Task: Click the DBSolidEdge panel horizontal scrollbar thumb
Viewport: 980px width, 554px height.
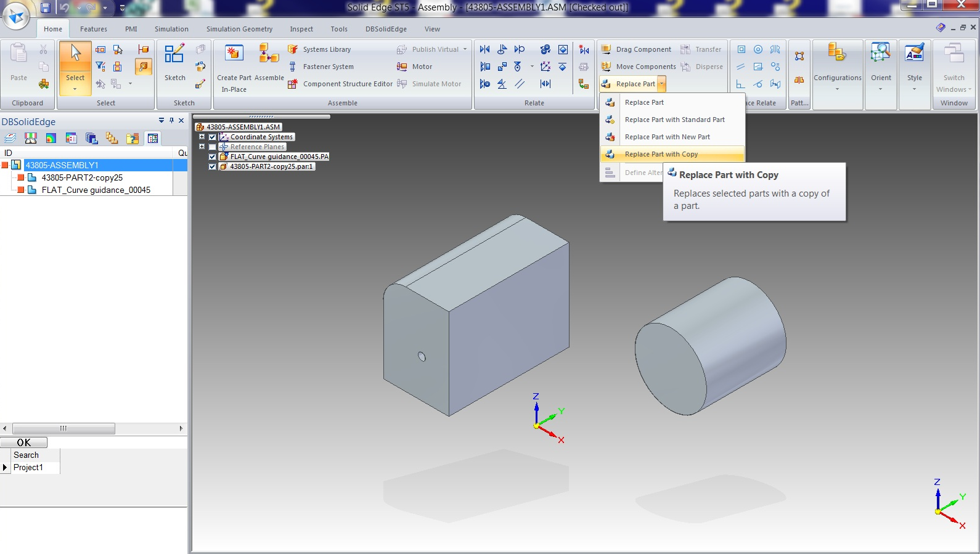Action: (x=63, y=428)
